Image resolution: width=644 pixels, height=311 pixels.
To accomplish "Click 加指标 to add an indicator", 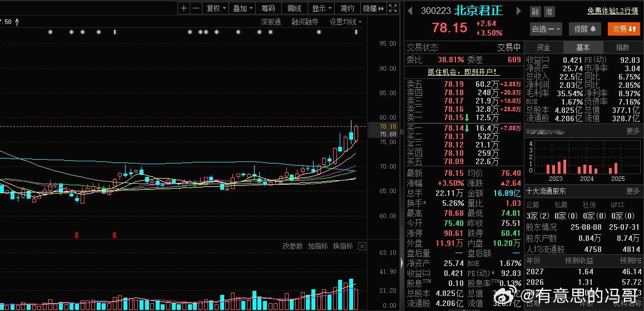I will 318,246.
